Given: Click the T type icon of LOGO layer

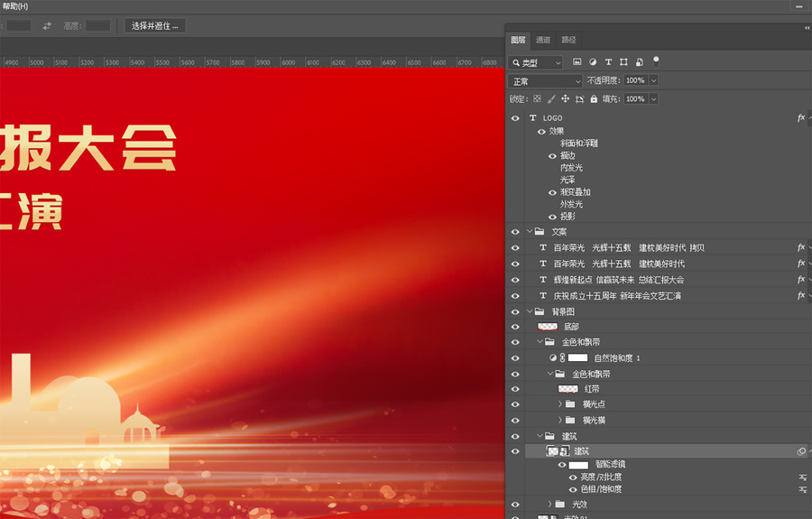Looking at the screenshot, I should (532, 118).
